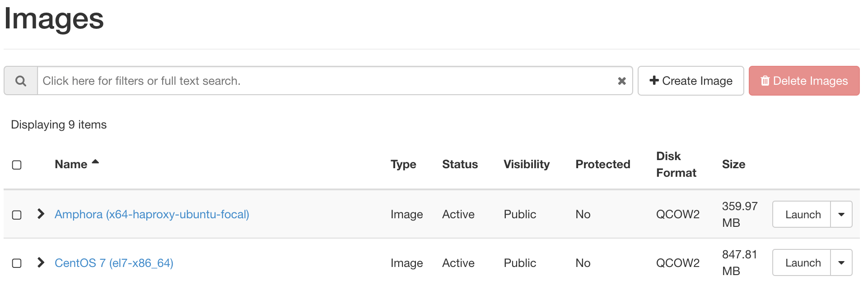Click the magnifying glass search icon
This screenshot has height=285, width=868.
20,80
